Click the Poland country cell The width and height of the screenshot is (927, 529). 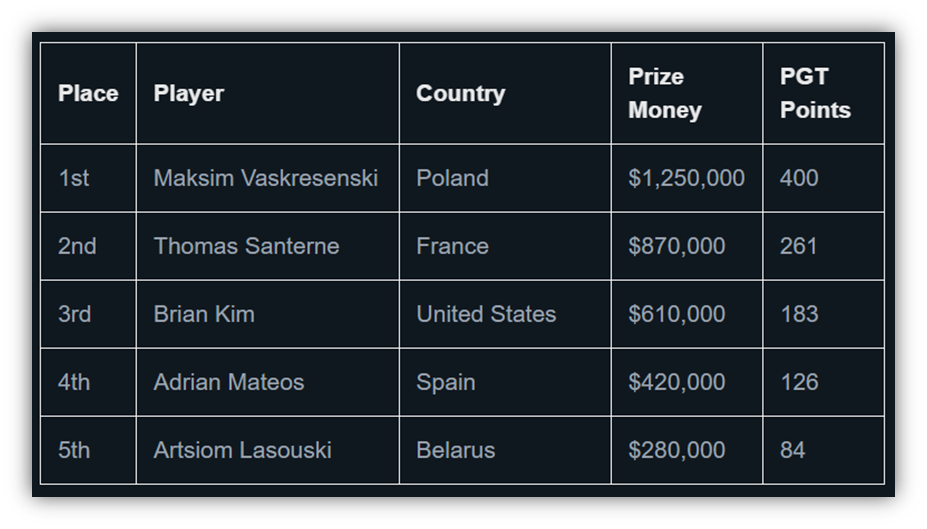tap(505, 178)
